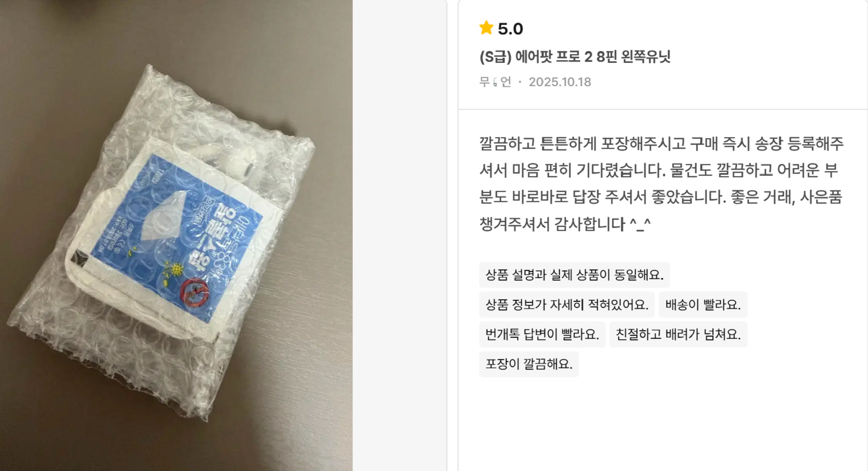Click the ^_^ emoticon in the review
This screenshot has width=868, height=471.
coord(640,223)
